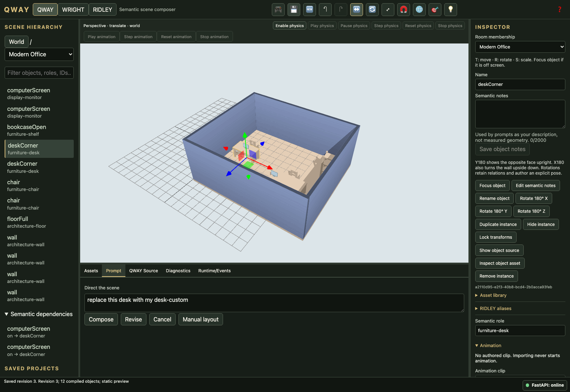The width and height of the screenshot is (570, 392).
Task: Switch to the RIDLEY mode tab
Action: coord(103,10)
